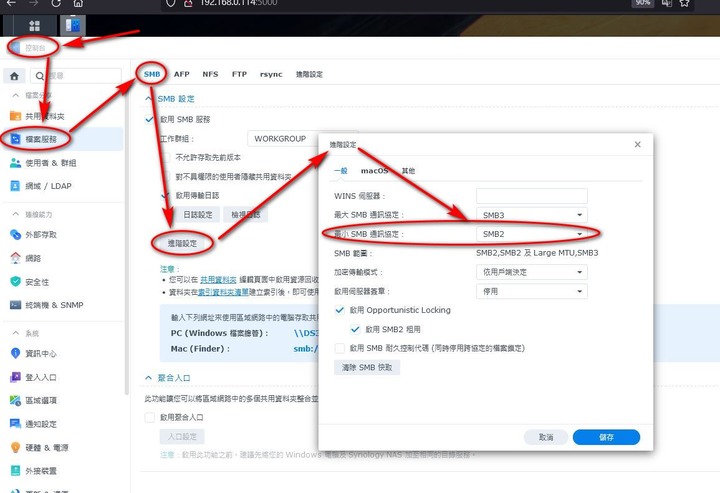Click 檢視日誌 button
Viewport: 720px width, 493px height.
coord(246,214)
